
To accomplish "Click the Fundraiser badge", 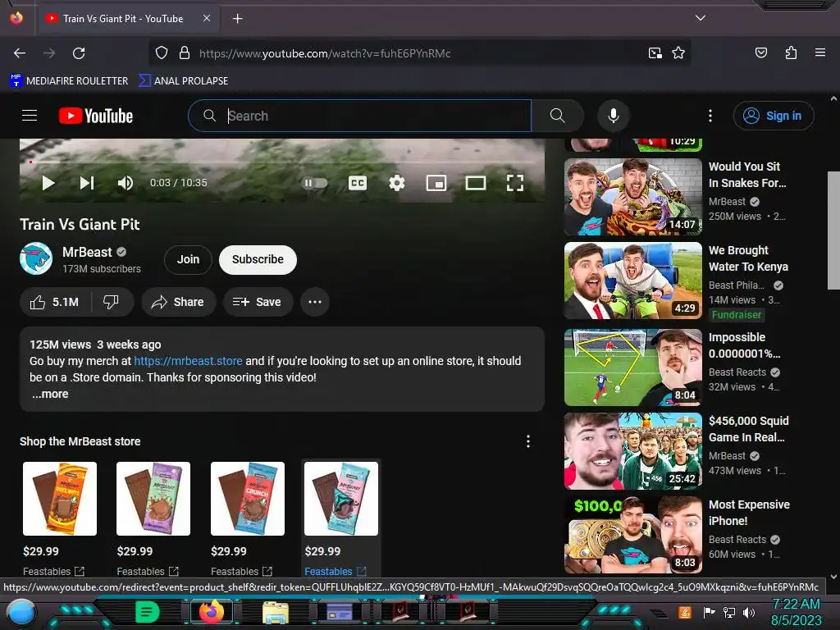I will point(736,315).
